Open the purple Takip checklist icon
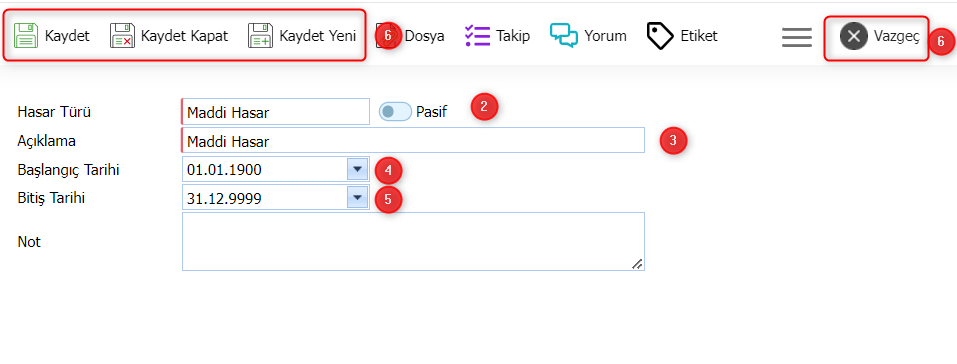Image resolution: width=957 pixels, height=364 pixels. point(477,35)
